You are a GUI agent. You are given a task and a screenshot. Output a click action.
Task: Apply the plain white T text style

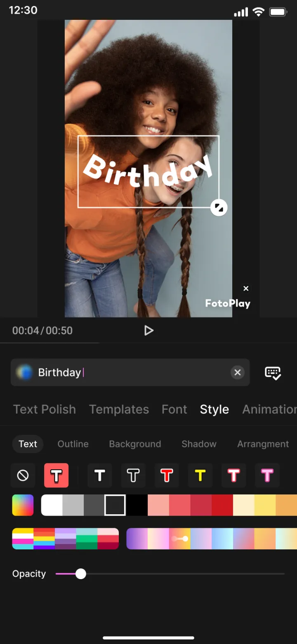99,476
